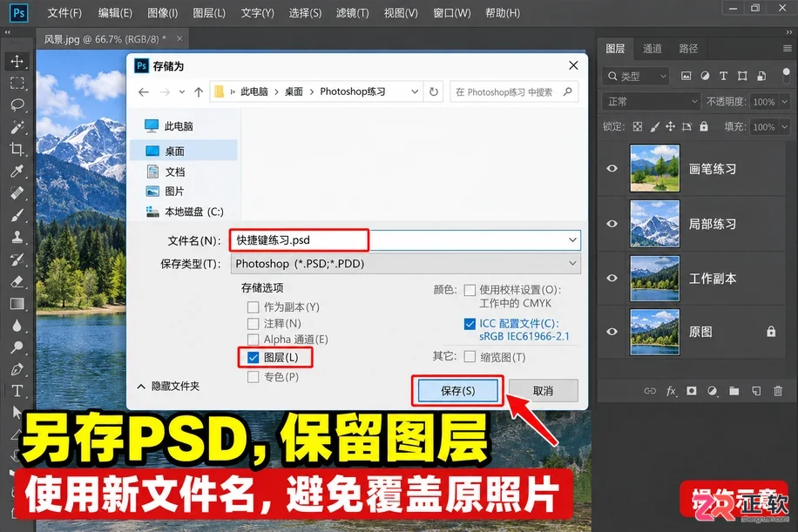798x532 pixels.
Task: Lock layer position icon
Action: click(670, 126)
